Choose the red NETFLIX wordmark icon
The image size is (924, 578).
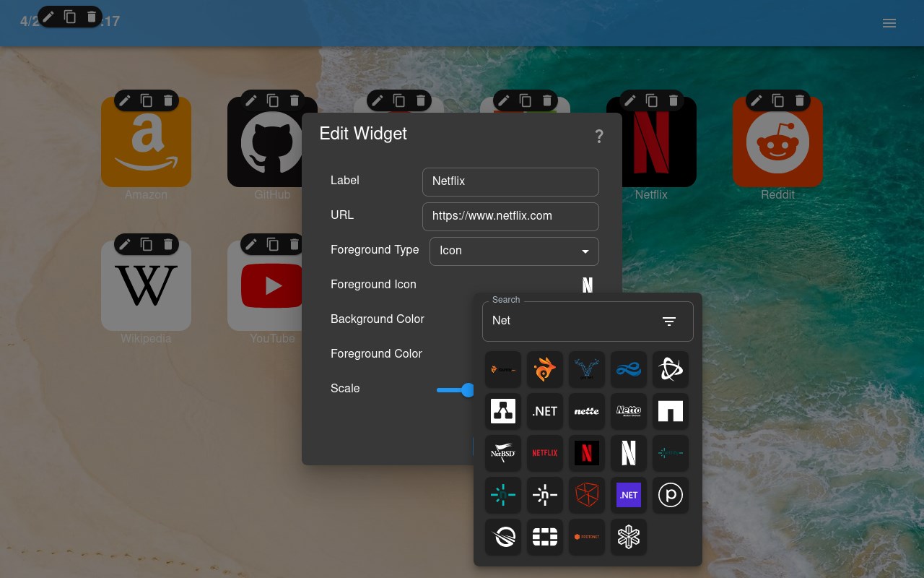pos(545,453)
